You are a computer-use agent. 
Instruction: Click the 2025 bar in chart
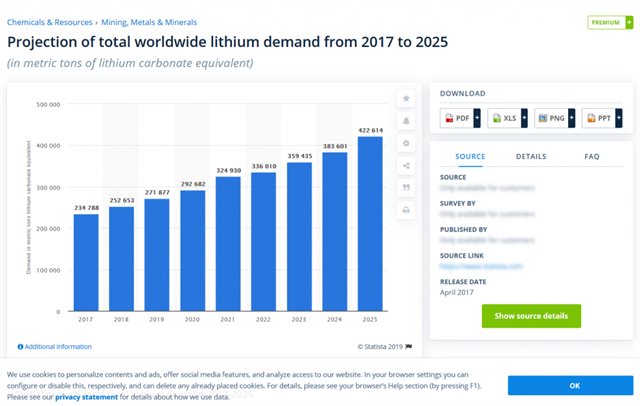370,224
